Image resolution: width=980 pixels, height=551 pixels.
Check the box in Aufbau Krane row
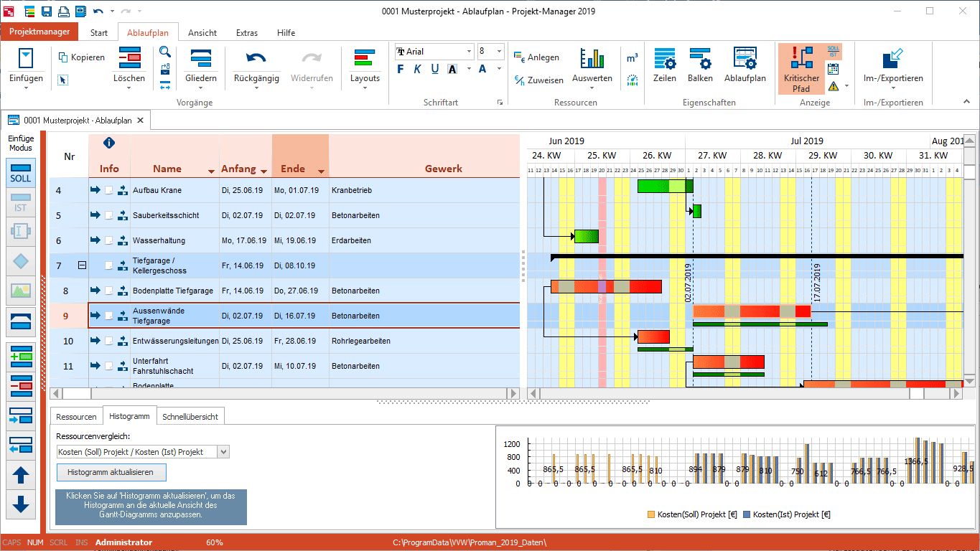(108, 190)
